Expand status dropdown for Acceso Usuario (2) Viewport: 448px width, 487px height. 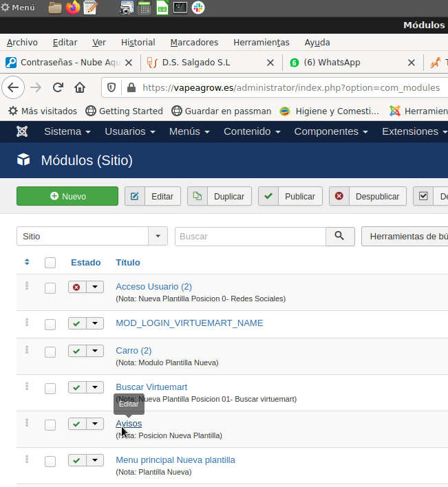pyautogui.click(x=95, y=287)
